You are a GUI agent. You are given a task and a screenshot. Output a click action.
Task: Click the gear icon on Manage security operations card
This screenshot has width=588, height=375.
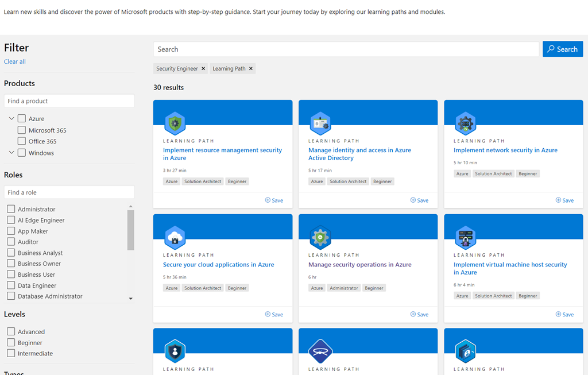[x=320, y=237]
